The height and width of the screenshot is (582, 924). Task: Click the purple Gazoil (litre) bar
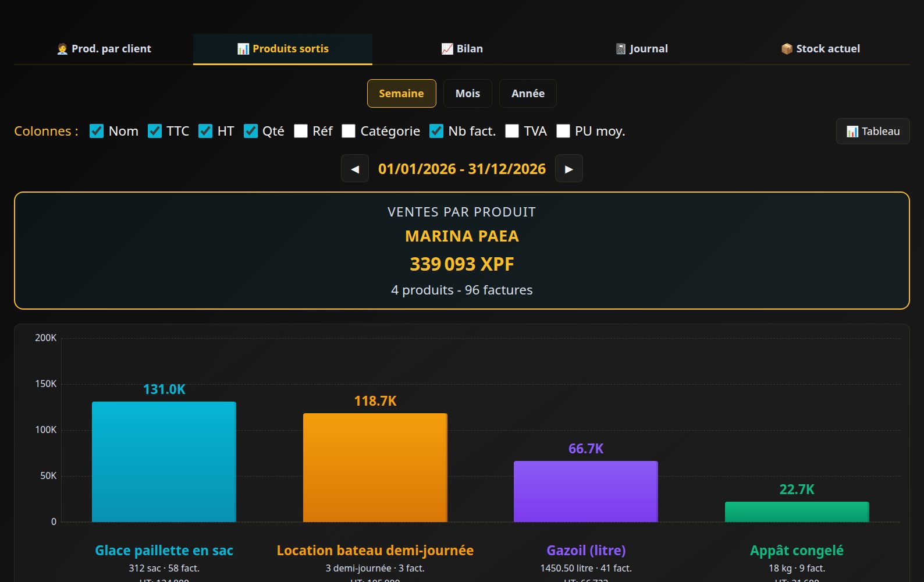pos(586,491)
